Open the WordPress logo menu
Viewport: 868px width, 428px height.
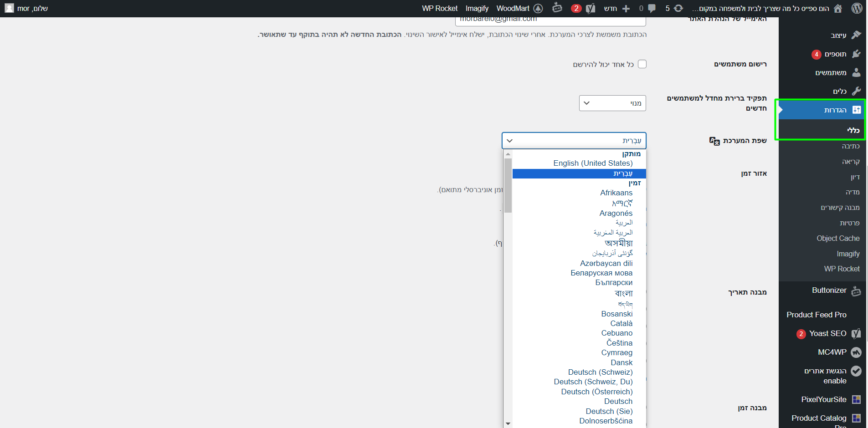coord(857,8)
